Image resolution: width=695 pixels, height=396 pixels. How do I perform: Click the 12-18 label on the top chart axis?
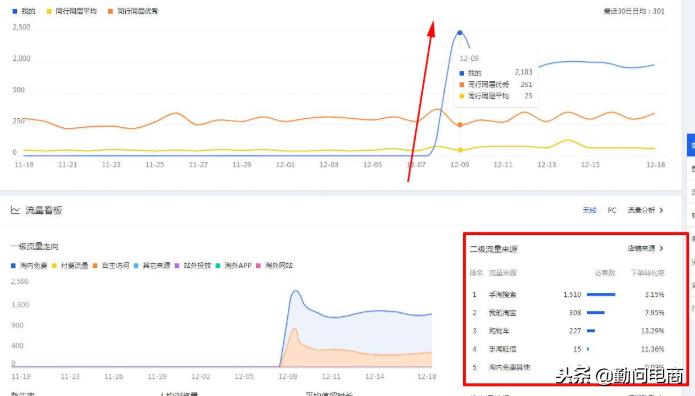656,165
